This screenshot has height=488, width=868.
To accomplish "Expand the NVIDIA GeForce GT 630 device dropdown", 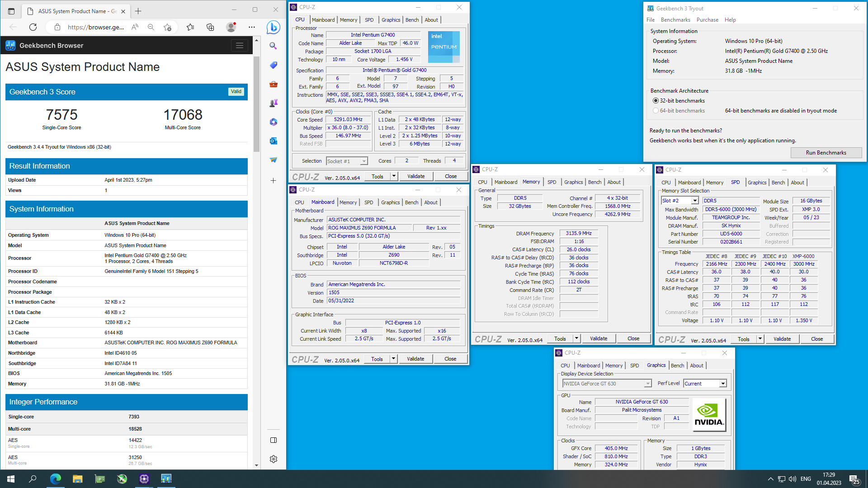I will (648, 384).
